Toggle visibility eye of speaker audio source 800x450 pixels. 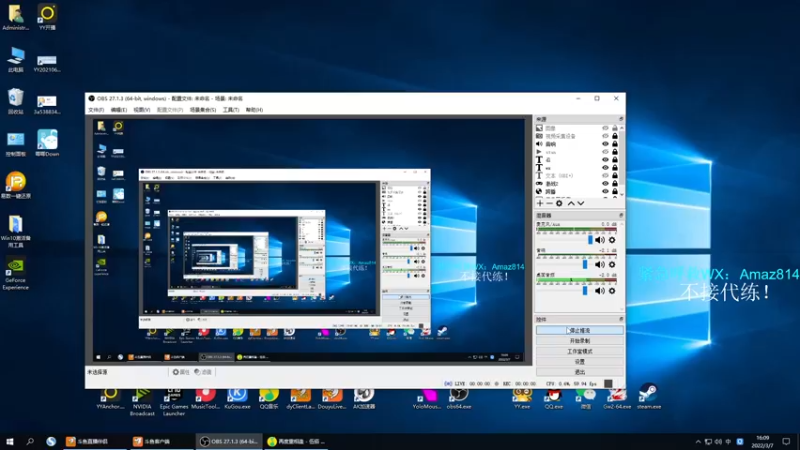pyautogui.click(x=605, y=144)
